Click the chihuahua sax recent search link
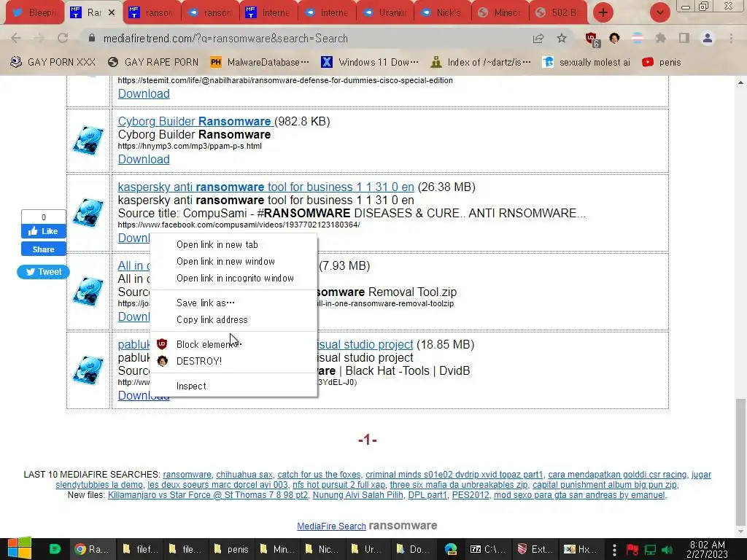 point(244,474)
